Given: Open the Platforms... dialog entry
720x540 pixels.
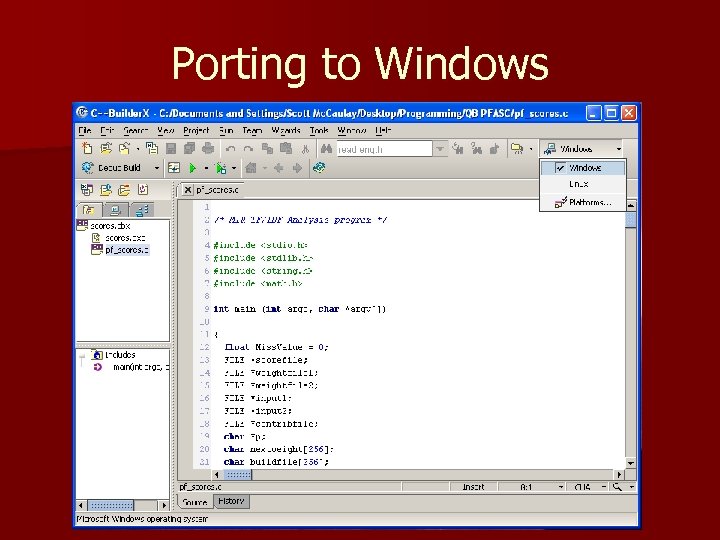Looking at the screenshot, I should tap(583, 202).
